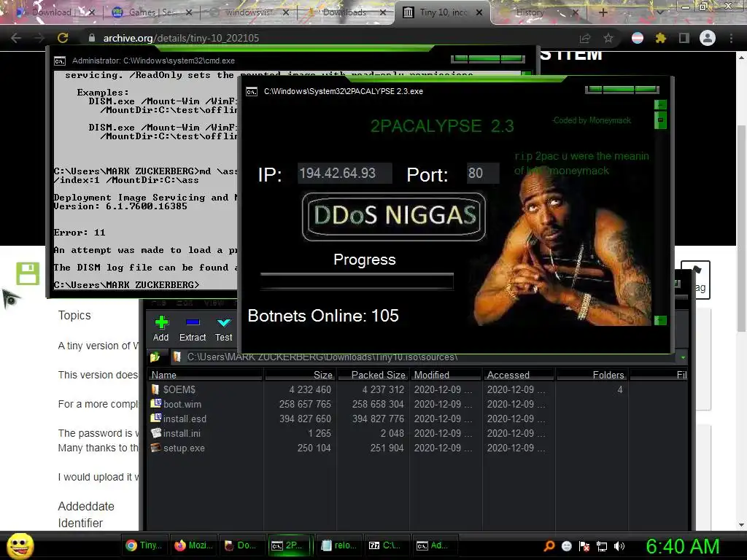Switch to Tiny... Chrome taskbar button
The width and height of the screenshot is (747, 560).
coord(144,545)
